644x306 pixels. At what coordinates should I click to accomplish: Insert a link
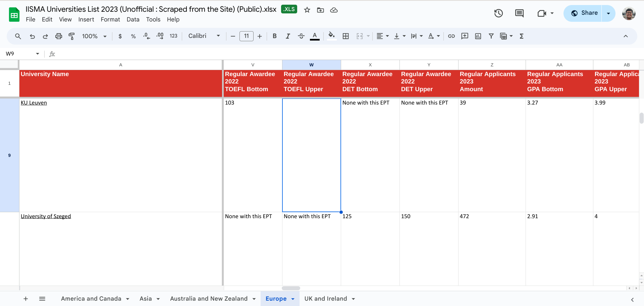[451, 36]
